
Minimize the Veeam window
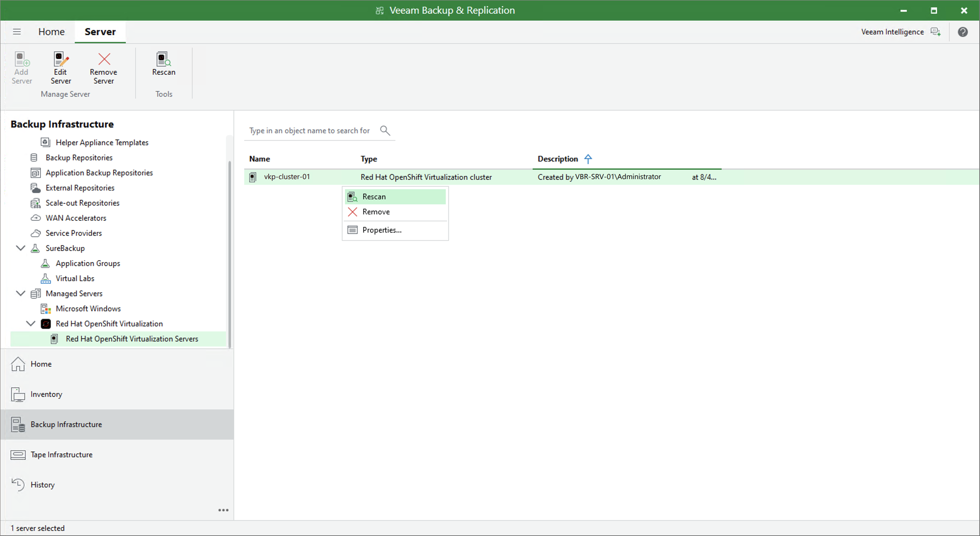(903, 11)
